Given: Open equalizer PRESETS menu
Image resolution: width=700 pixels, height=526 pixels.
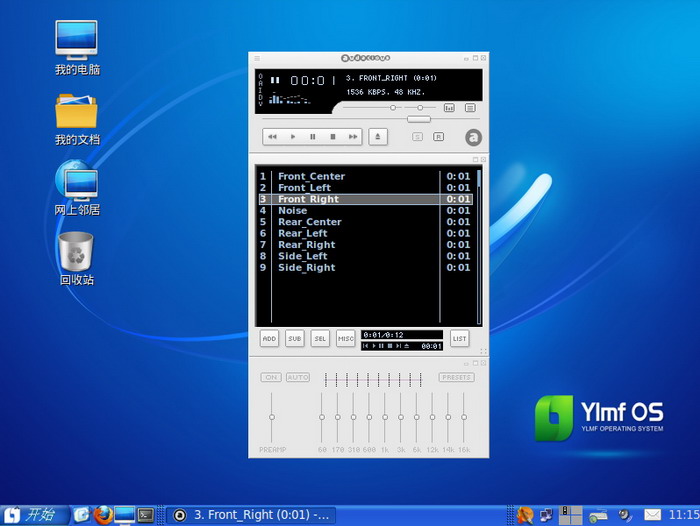Looking at the screenshot, I should point(456,378).
